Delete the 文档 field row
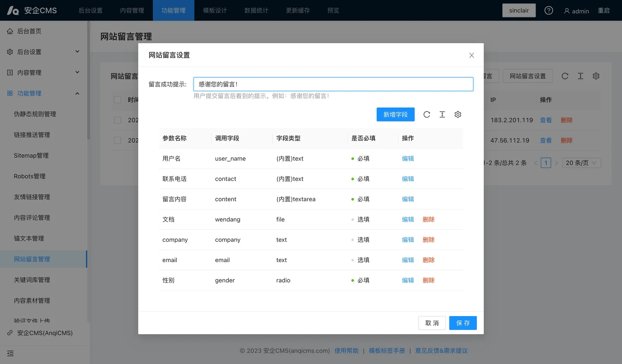622x364 pixels. click(429, 219)
